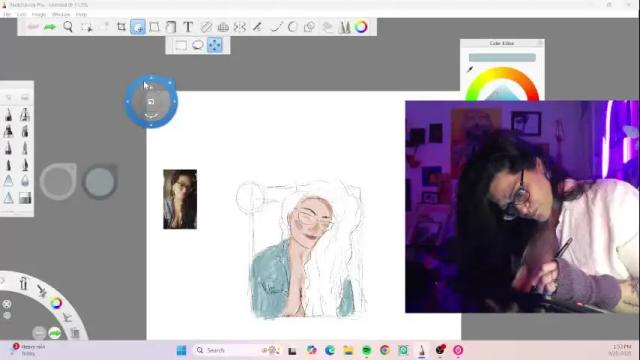
Task: Click the taskbar Search box
Action: [236, 350]
